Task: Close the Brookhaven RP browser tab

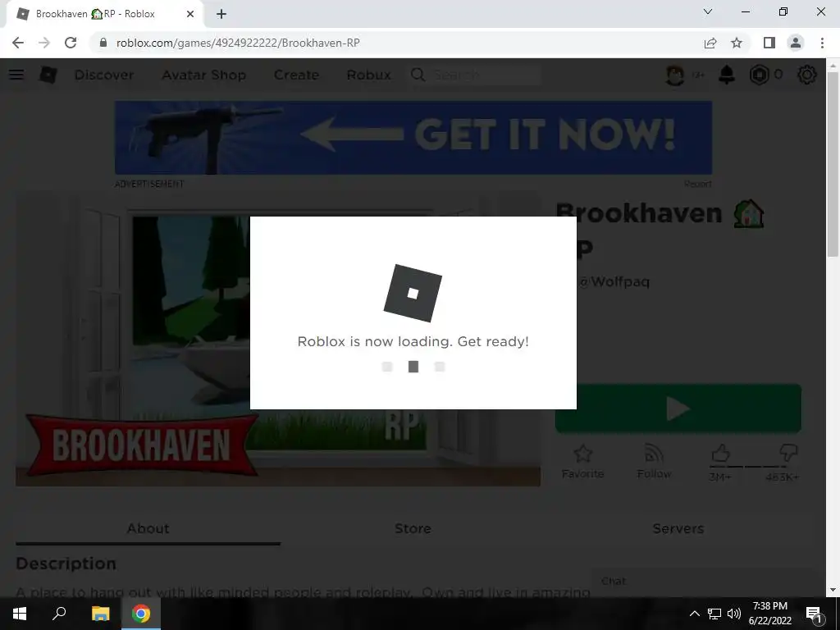Action: coord(190,14)
